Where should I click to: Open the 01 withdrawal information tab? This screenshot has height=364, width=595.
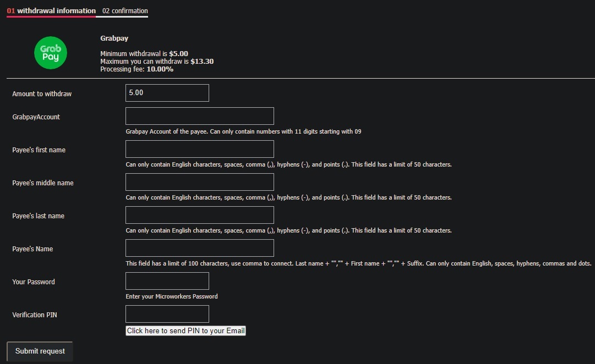point(51,11)
